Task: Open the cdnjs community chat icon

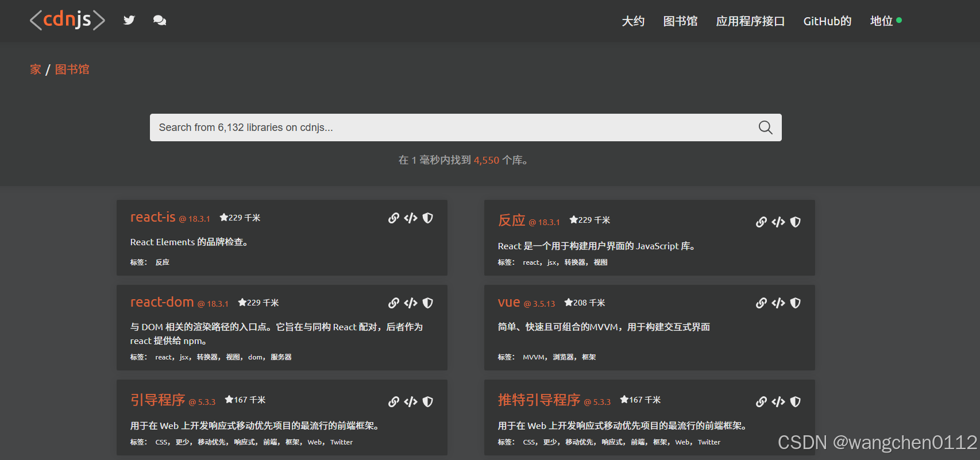Action: 160,20
